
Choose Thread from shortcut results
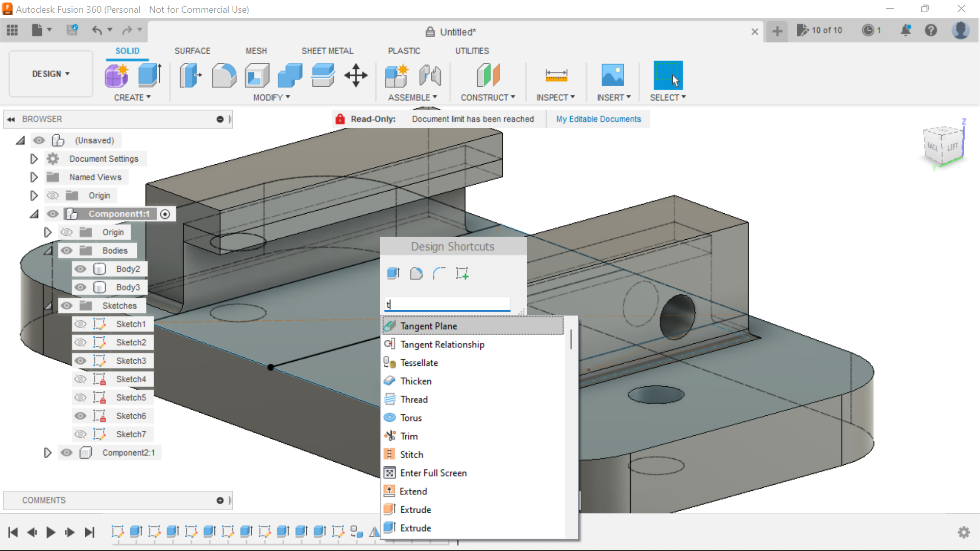pyautogui.click(x=473, y=399)
